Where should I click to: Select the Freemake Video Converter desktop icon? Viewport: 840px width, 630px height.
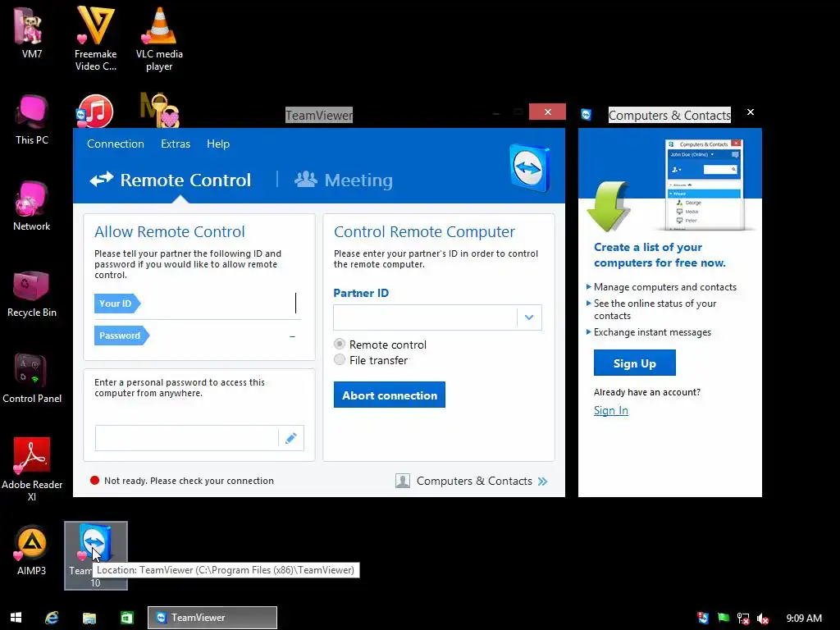click(95, 38)
